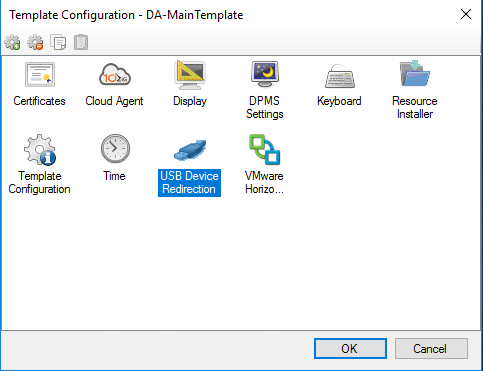Click the "DPMS Settings" label text
Screen dimensions: 483x371
(265, 107)
